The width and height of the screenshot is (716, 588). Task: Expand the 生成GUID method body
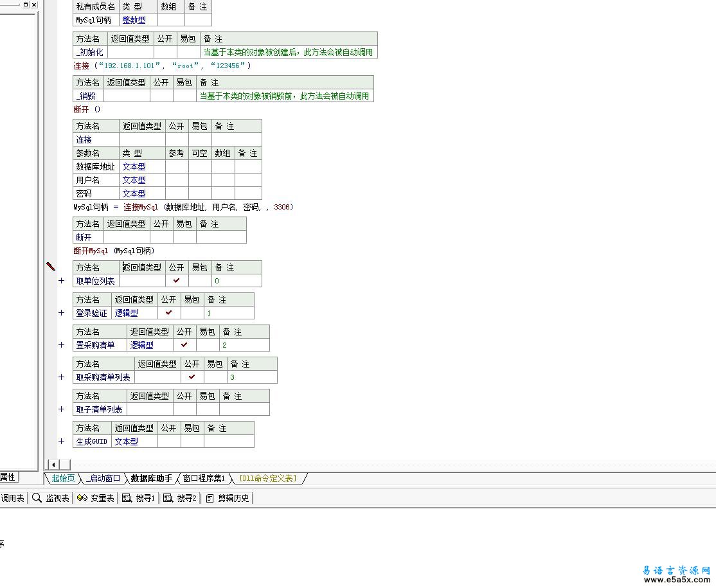click(x=61, y=441)
